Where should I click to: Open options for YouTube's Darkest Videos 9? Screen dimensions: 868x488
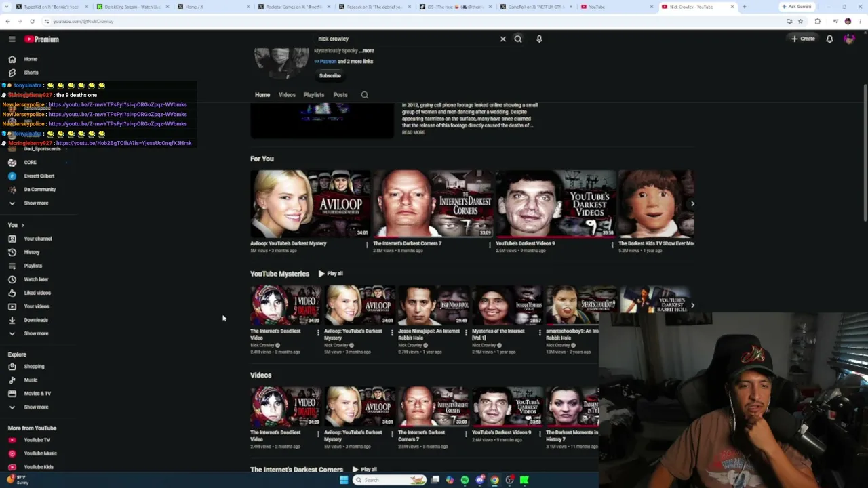[612, 245]
